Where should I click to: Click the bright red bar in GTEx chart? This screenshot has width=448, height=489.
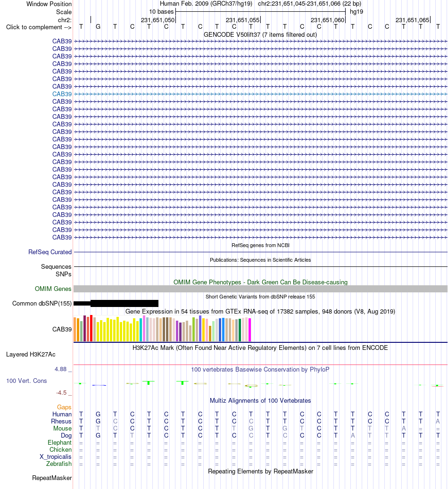coord(91,328)
